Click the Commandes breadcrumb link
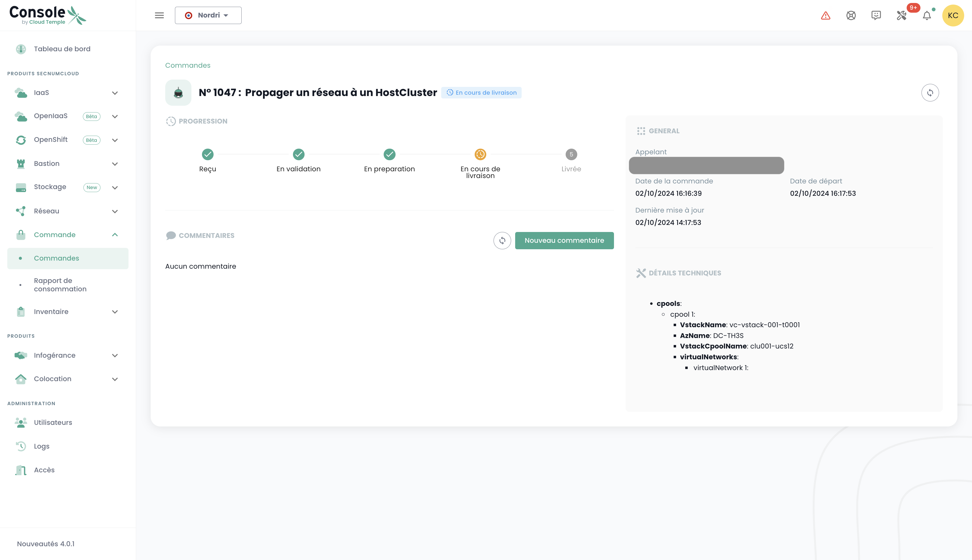This screenshot has width=972, height=560. pyautogui.click(x=187, y=65)
